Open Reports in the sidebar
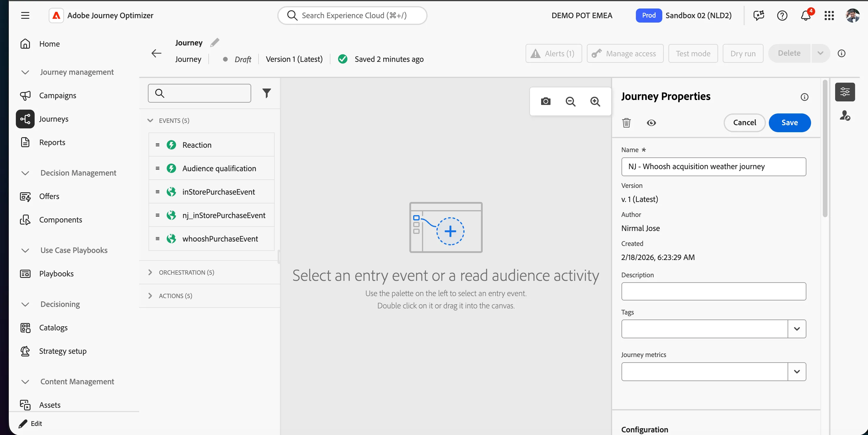 (52, 142)
